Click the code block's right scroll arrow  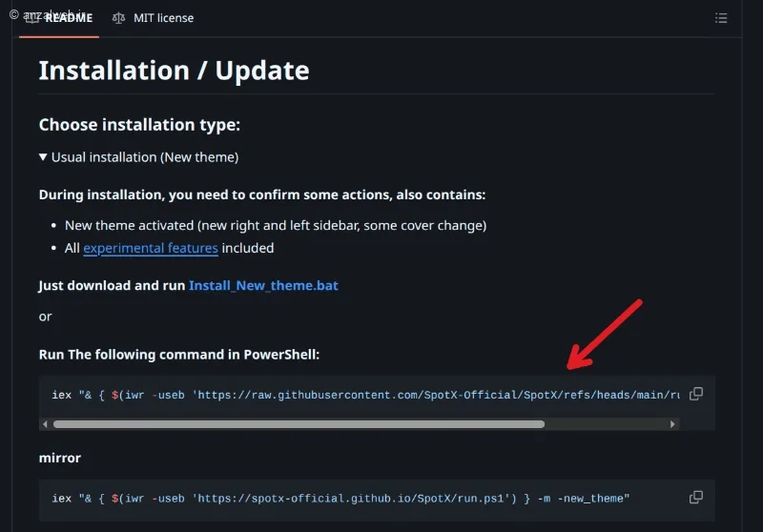coord(672,424)
